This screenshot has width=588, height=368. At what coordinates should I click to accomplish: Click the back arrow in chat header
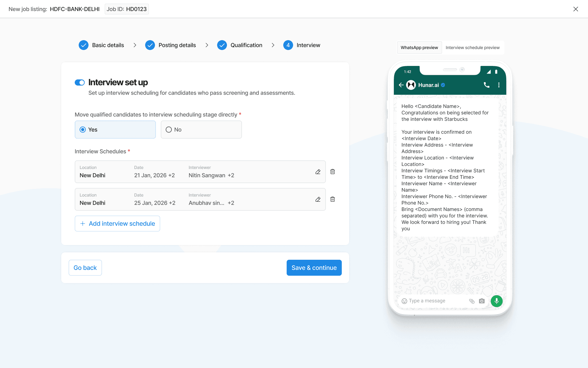(x=401, y=85)
